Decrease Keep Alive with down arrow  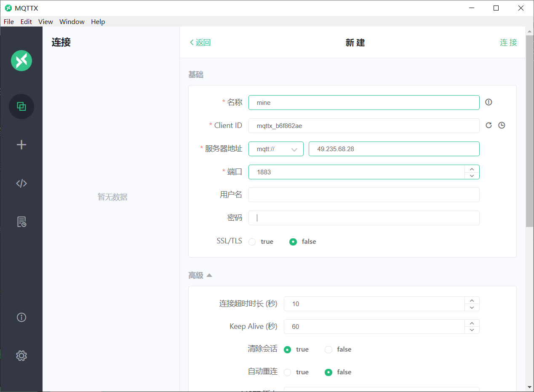coord(472,330)
